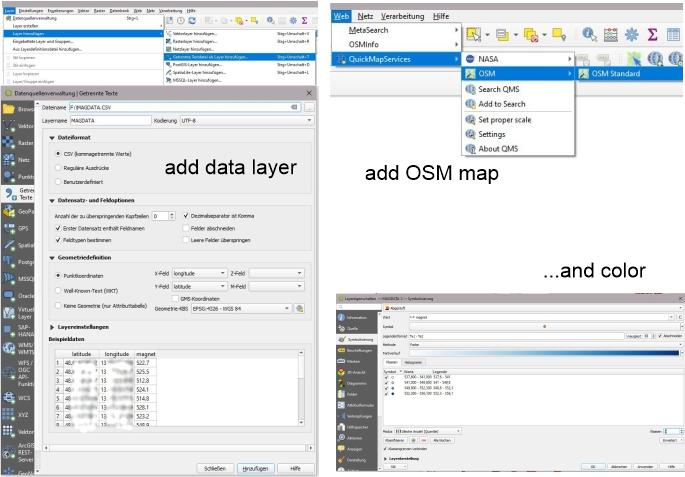Image resolution: width=685 pixels, height=477 pixels.
Task: Click the field calculator icon in the top-right toolbar
Action: click(611, 35)
